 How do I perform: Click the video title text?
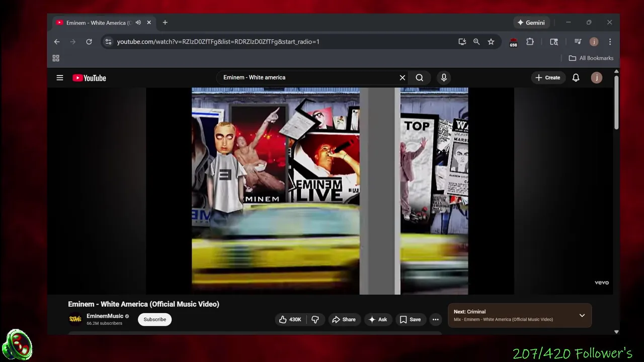click(x=144, y=304)
